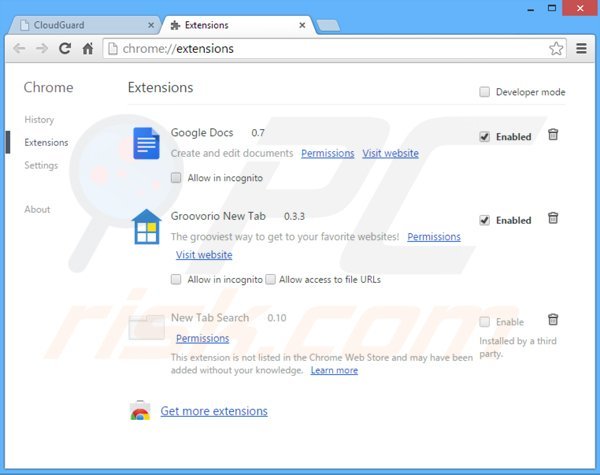This screenshot has width=600, height=475.
Task: Click Get more extensions link
Action: pos(214,411)
